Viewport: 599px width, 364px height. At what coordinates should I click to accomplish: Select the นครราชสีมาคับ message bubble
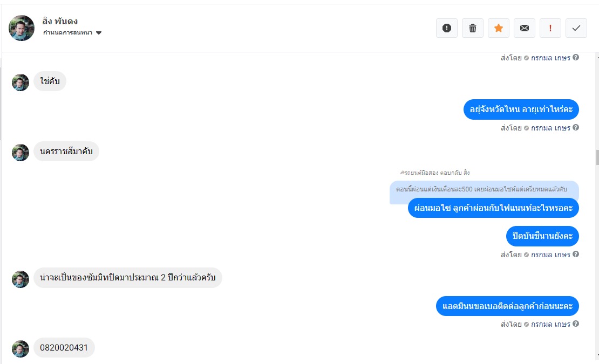click(66, 152)
